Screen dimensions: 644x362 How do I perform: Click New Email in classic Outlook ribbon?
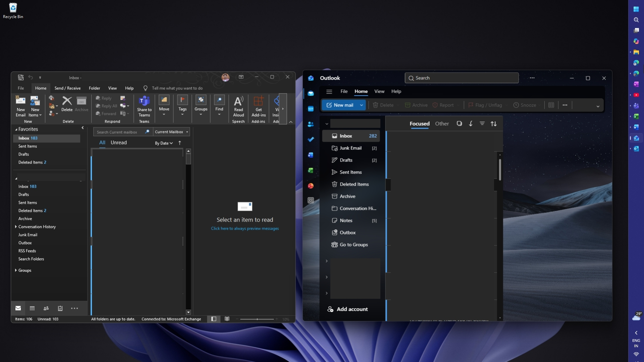pyautogui.click(x=20, y=106)
